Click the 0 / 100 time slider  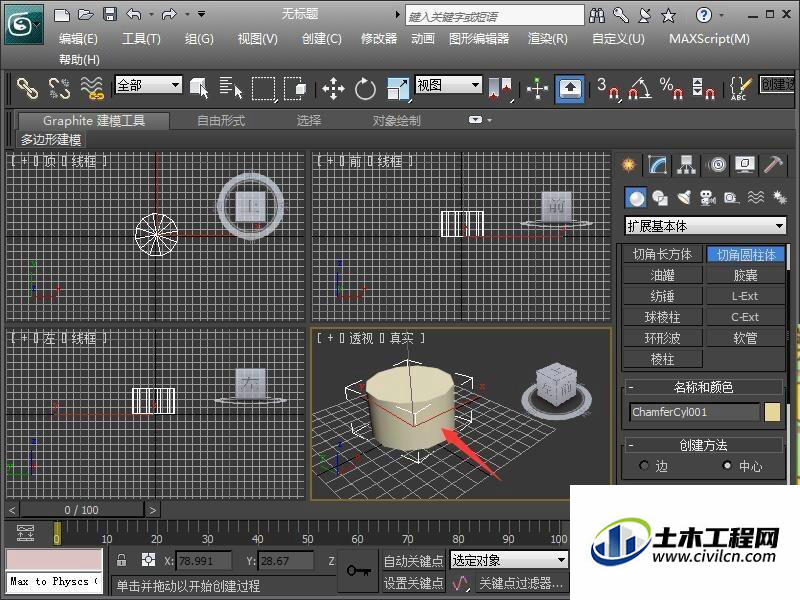[x=82, y=510]
